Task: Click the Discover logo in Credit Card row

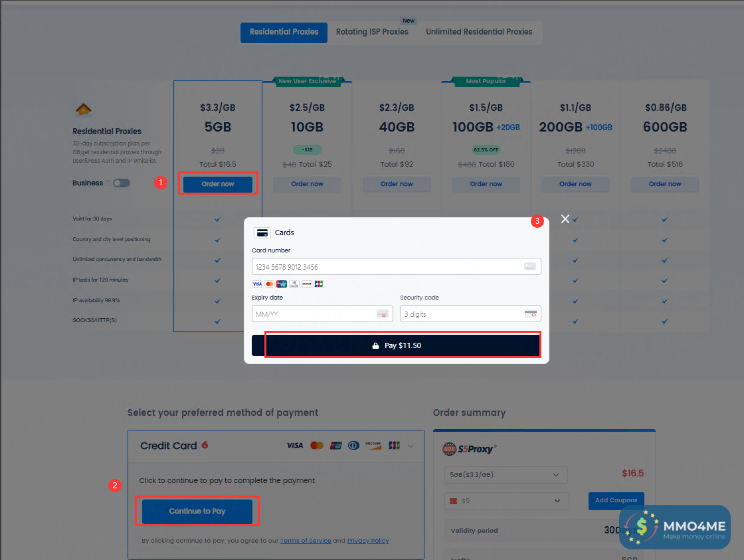Action: pos(373,445)
